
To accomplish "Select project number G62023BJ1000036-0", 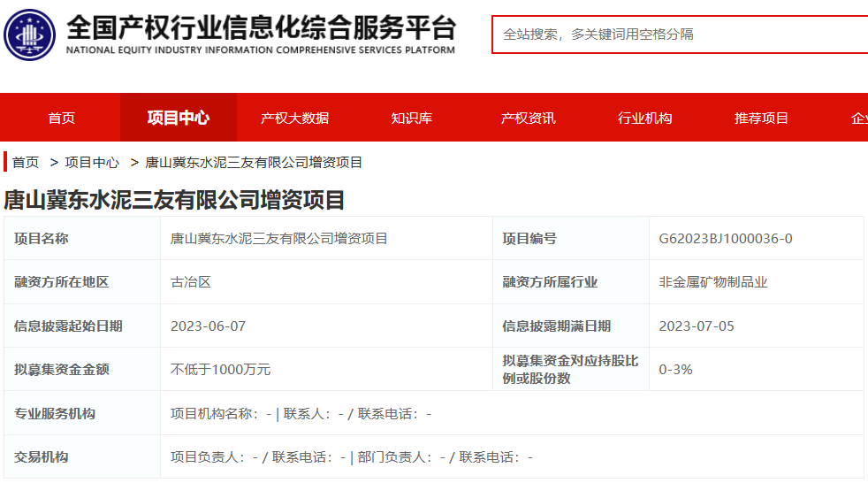I will [x=725, y=239].
